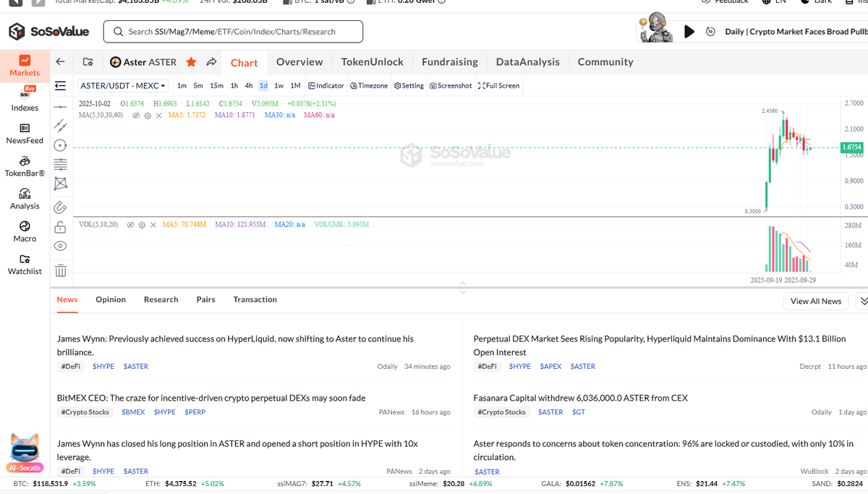868x494 pixels.
Task: Delete all drawings with trash icon
Action: tap(61, 271)
